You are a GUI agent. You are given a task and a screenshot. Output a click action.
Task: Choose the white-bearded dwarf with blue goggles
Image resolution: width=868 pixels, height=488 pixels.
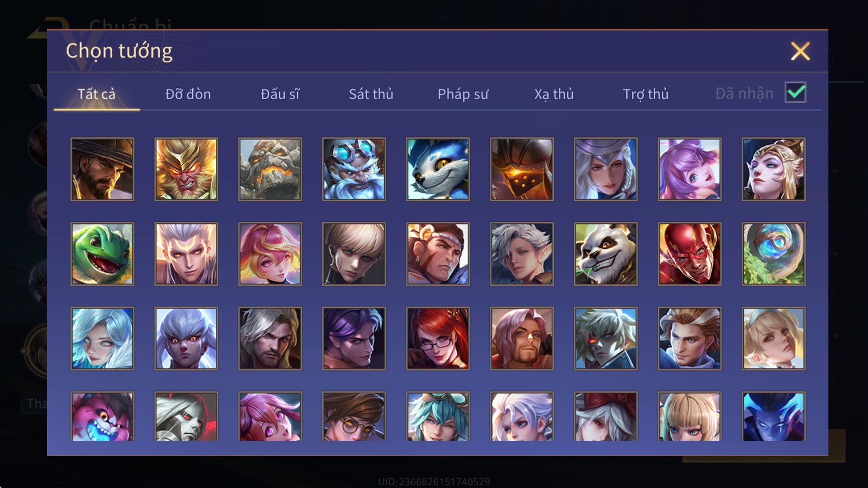click(354, 169)
